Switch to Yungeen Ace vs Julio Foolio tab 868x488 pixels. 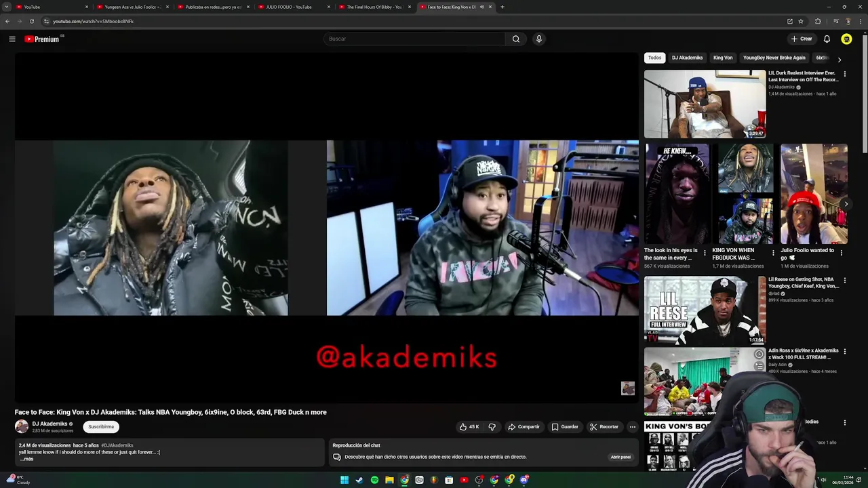coord(132,7)
